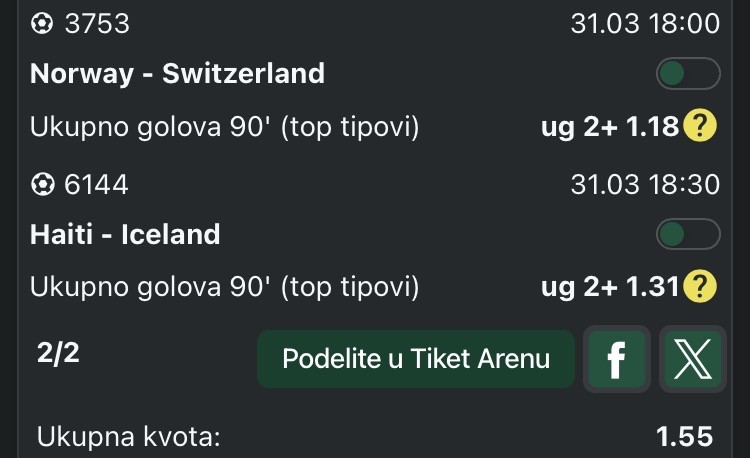Select the ug 2+ 1.18 odds
This screenshot has width=750, height=458.
point(609,126)
